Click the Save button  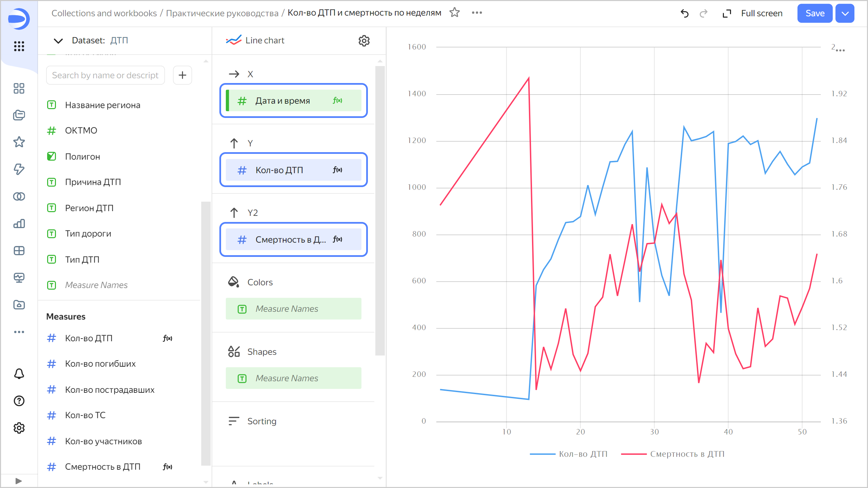(814, 14)
